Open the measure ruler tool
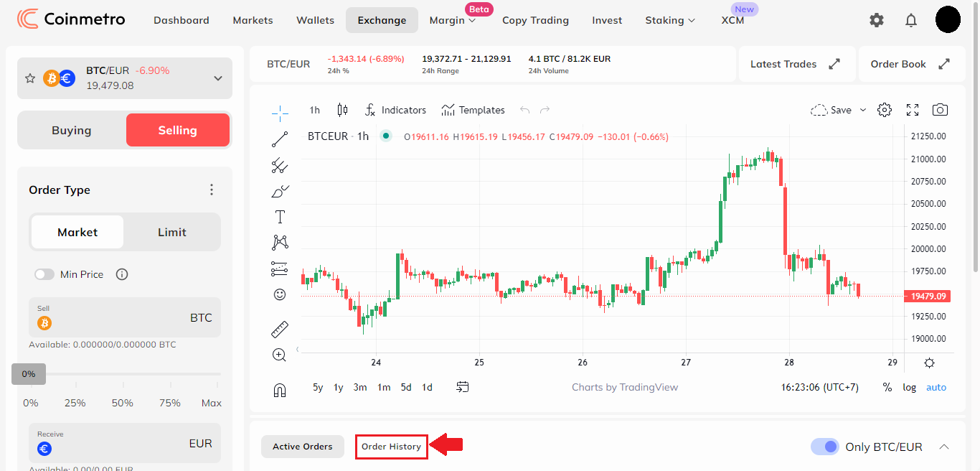This screenshot has width=980, height=471. tap(280, 328)
